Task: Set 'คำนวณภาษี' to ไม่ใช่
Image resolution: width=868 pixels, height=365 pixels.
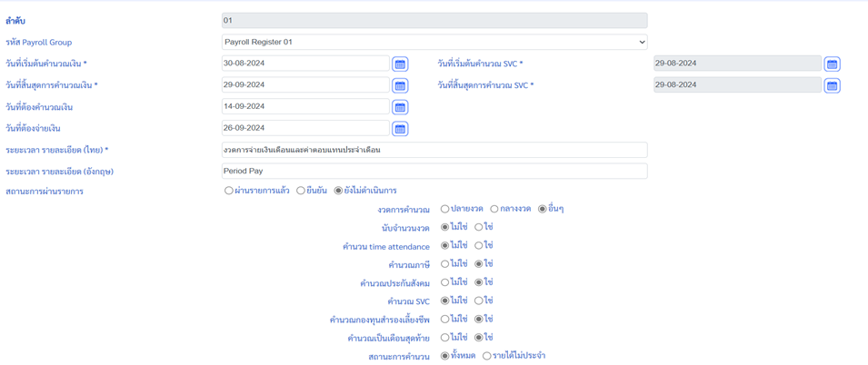Action: (445, 264)
